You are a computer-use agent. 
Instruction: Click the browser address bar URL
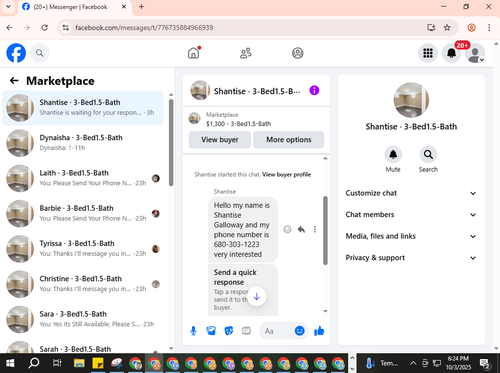pos(144,27)
